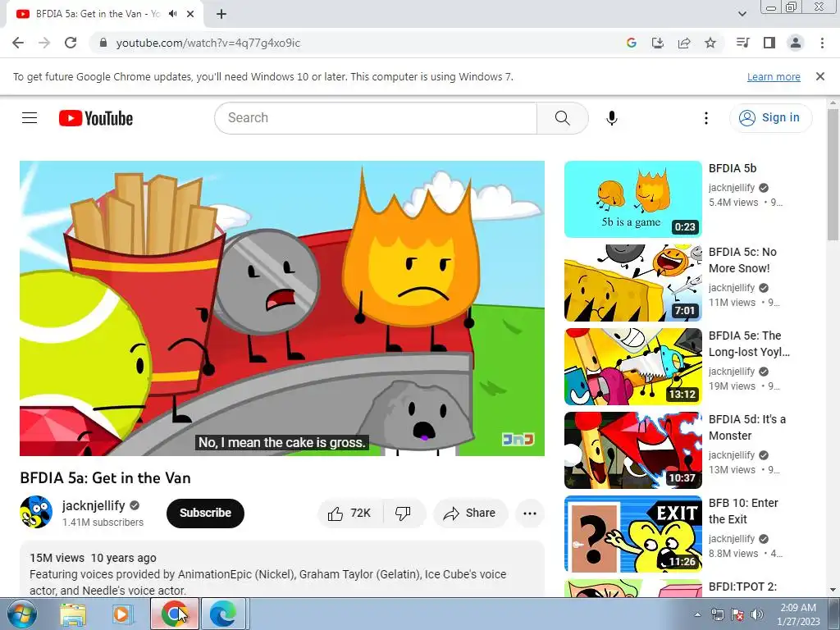Open Chrome three-dot menu
Screen dimensions: 840x630
tap(822, 43)
